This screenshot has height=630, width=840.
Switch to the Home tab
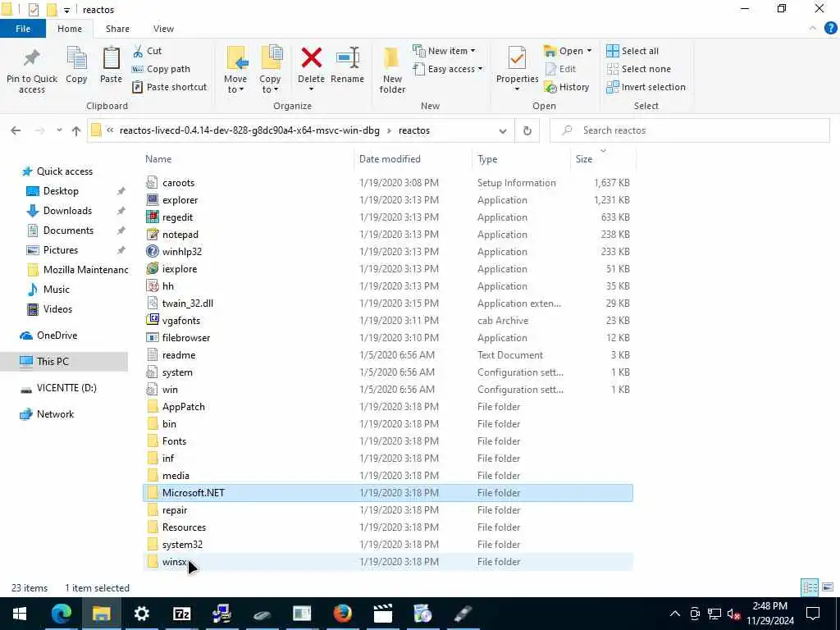click(x=70, y=29)
